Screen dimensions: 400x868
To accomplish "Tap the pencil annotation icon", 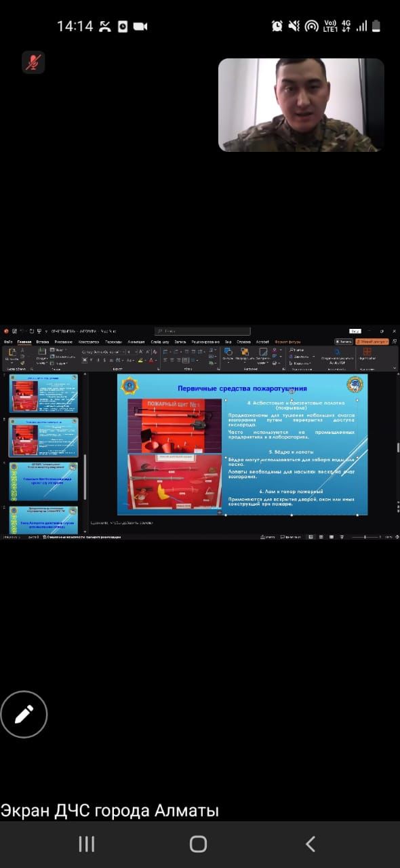I will [x=24, y=714].
